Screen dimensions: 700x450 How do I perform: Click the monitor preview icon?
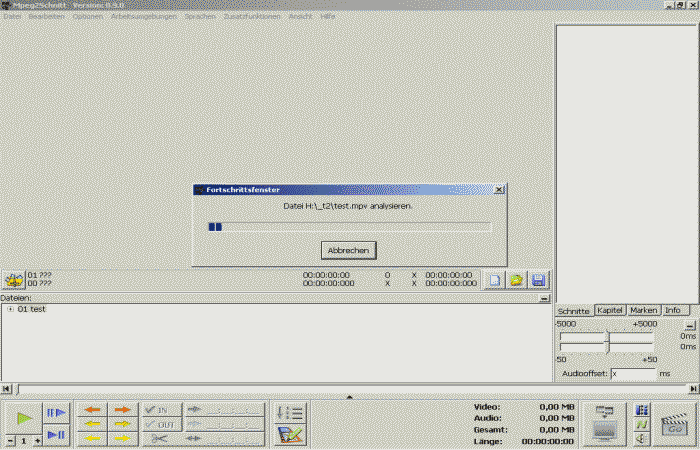[x=605, y=424]
